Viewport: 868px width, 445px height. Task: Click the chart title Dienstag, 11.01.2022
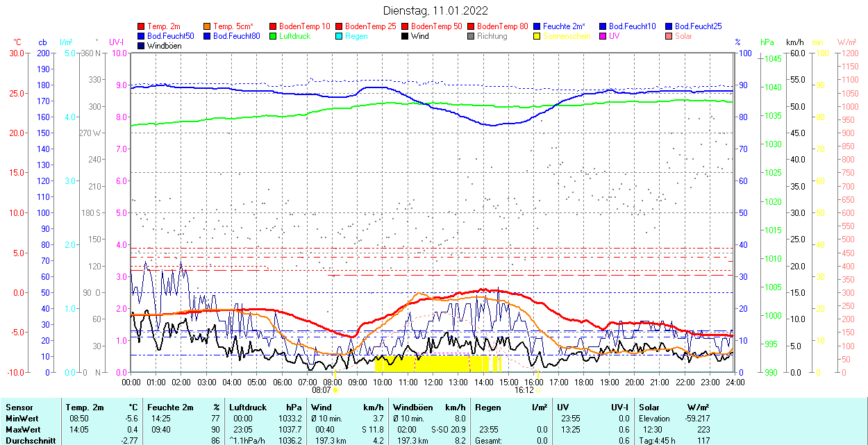435,11
